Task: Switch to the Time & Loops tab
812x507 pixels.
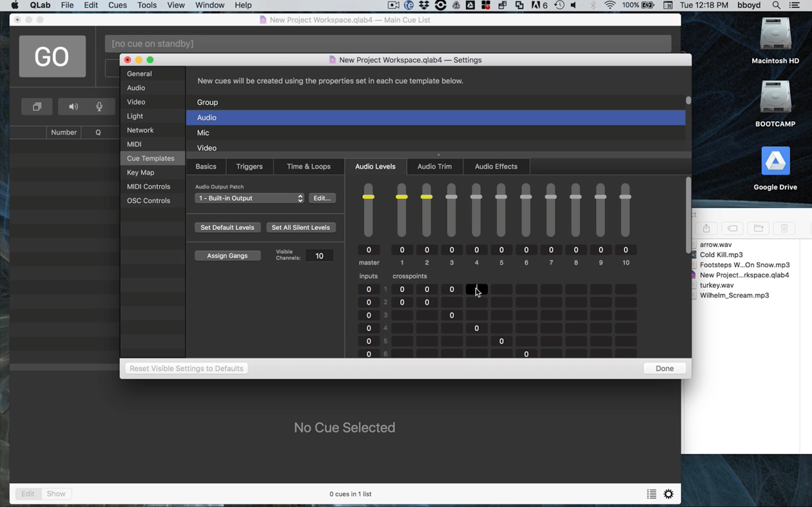Action: 309,166
